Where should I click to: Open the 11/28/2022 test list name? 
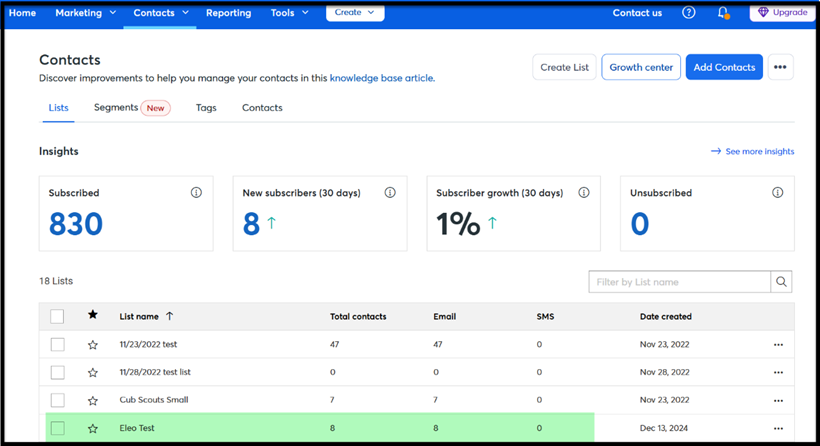[155, 372]
